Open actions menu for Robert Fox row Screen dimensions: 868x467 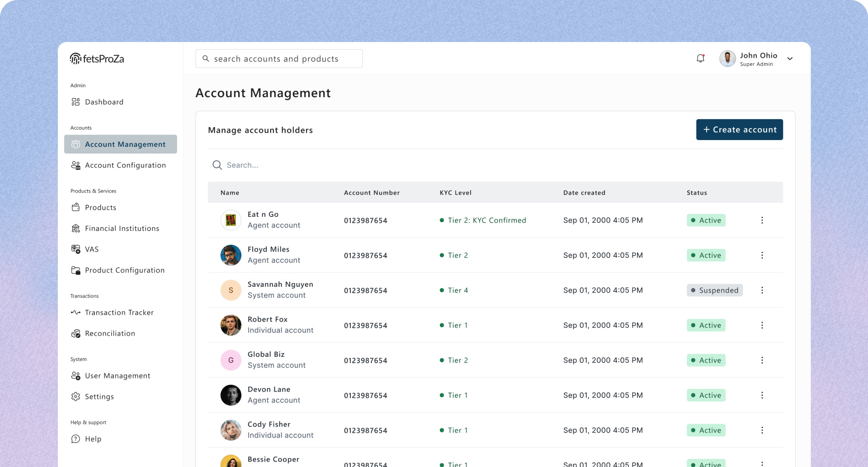[x=762, y=325]
